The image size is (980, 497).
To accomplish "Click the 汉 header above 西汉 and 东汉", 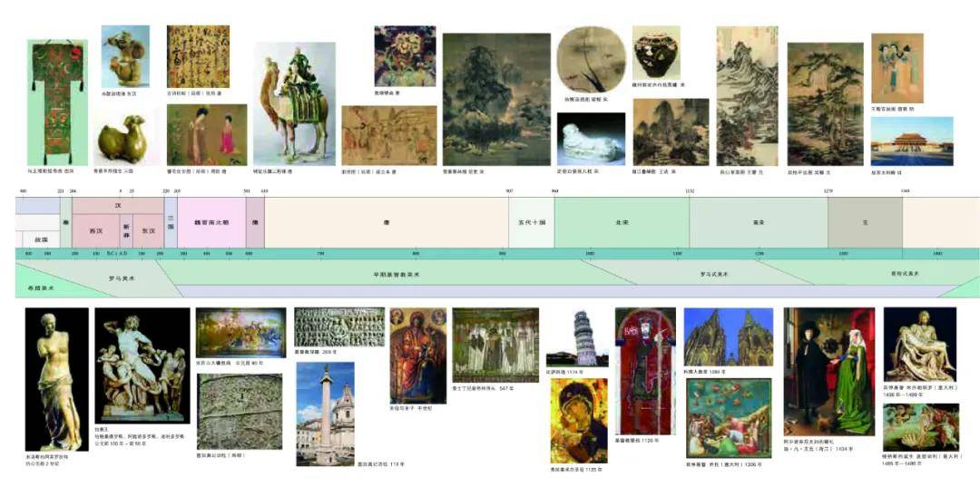I will (x=118, y=205).
